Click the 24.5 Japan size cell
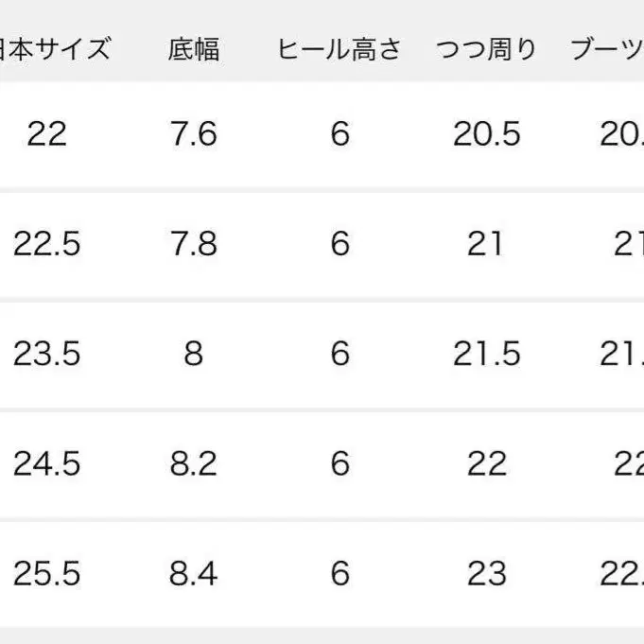 coord(47,463)
